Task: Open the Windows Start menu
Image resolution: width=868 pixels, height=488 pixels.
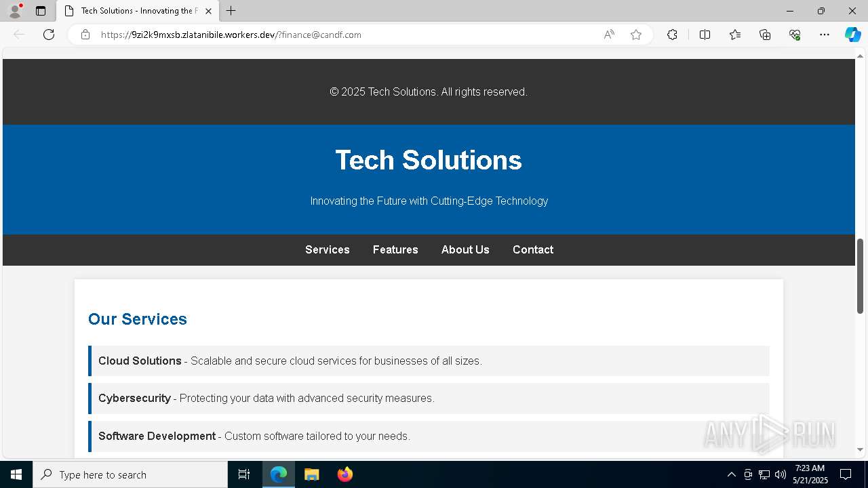Action: pos(16,474)
